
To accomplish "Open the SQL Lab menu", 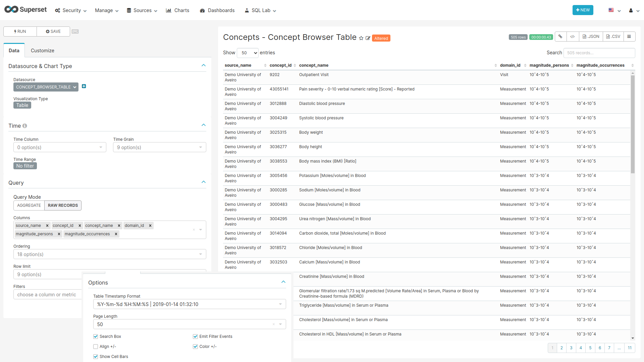I will click(x=260, y=10).
